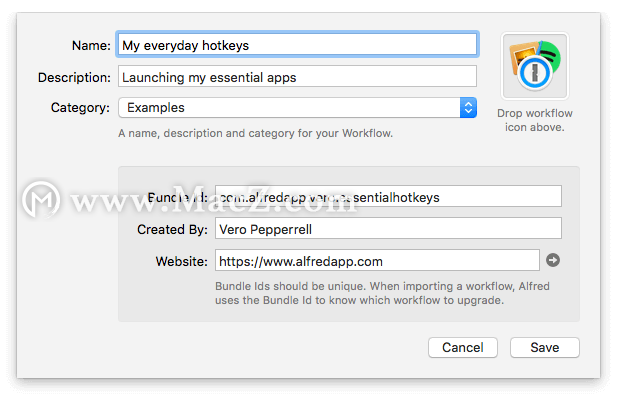Viewport: 617px width, 399px height.
Task: Click the blue Category chevron arrows
Action: tap(468, 107)
